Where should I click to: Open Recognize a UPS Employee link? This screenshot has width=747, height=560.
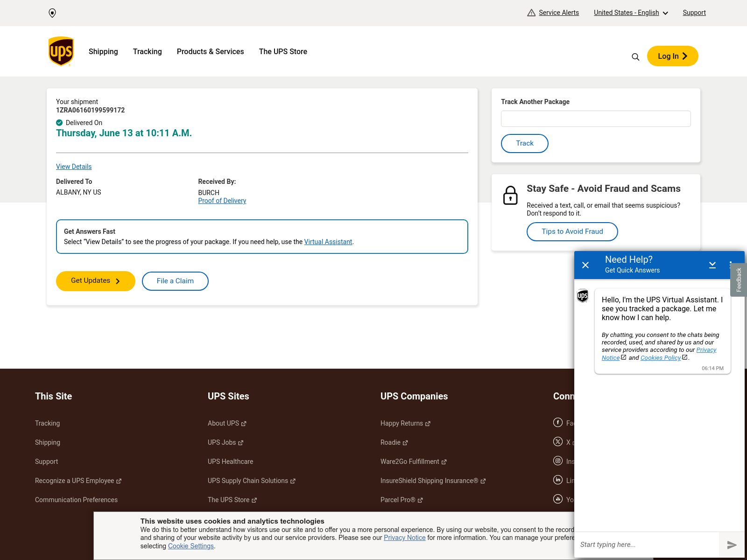pos(78,481)
